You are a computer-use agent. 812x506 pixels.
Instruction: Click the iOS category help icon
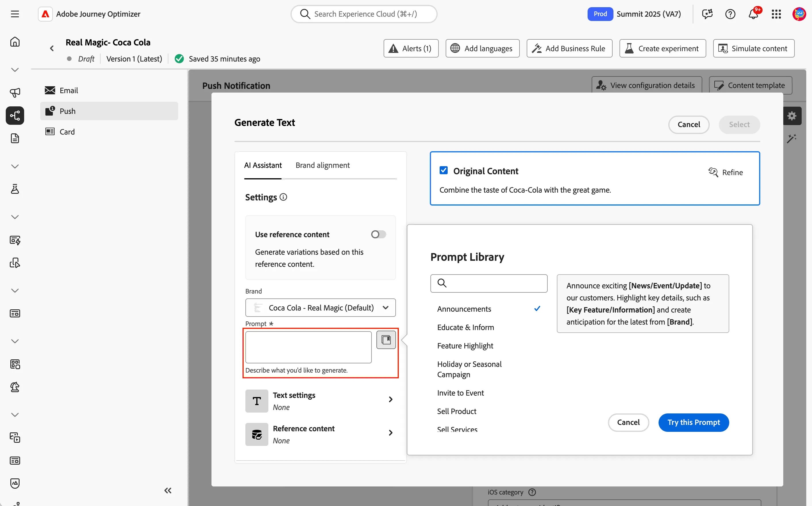(532, 492)
